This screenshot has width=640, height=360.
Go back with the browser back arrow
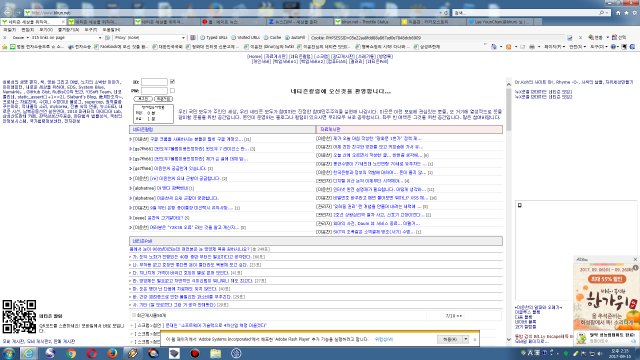coord(8,12)
